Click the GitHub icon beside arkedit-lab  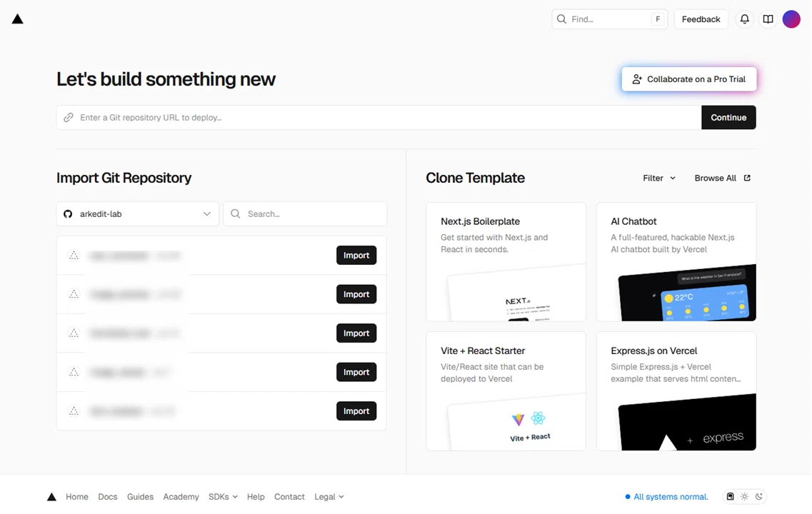pos(68,213)
